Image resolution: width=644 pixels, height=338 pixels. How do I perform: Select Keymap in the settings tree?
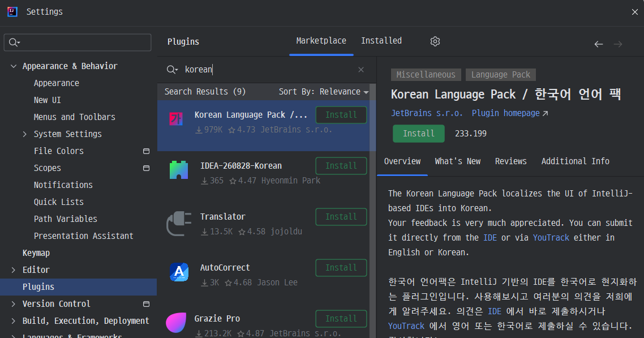[36, 253]
